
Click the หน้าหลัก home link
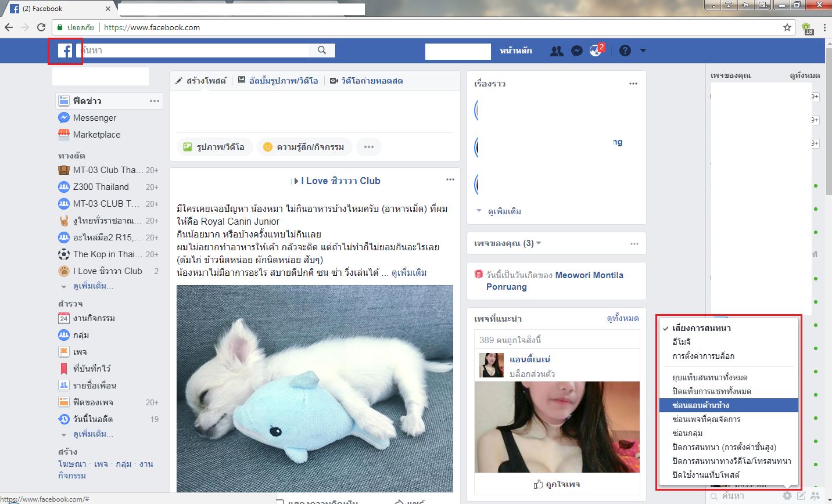516,51
